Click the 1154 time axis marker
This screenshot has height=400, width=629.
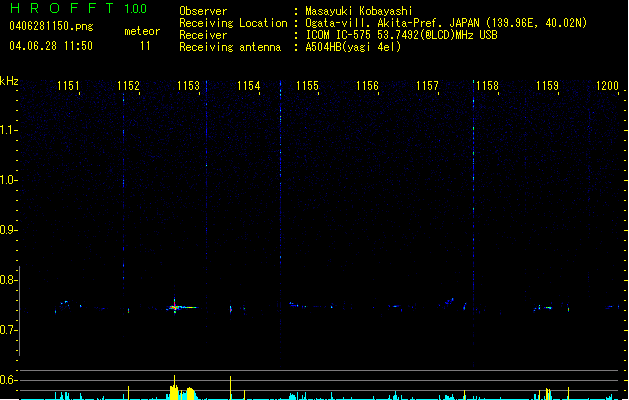point(248,86)
